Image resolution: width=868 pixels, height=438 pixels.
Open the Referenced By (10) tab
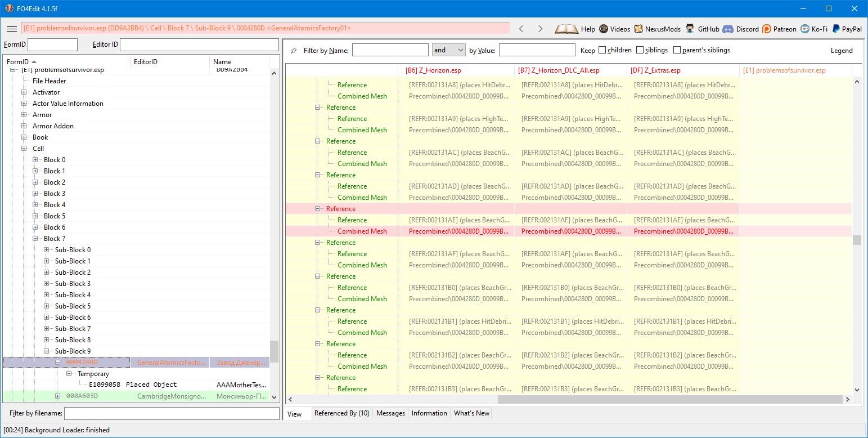[x=341, y=413]
